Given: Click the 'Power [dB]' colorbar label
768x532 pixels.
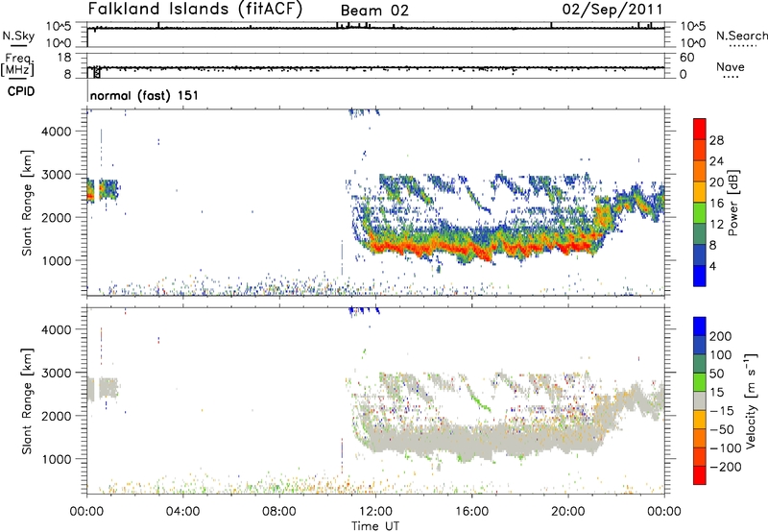Looking at the screenshot, I should coord(733,203).
